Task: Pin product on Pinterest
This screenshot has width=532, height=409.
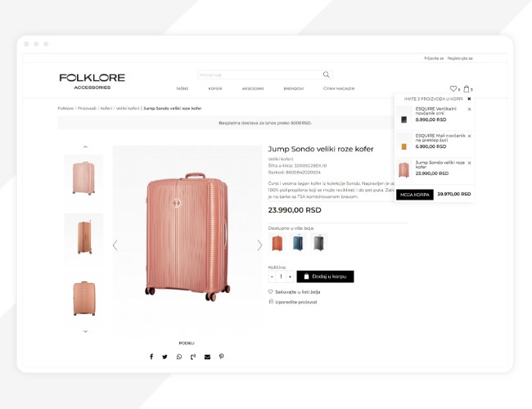Action: coord(221,357)
